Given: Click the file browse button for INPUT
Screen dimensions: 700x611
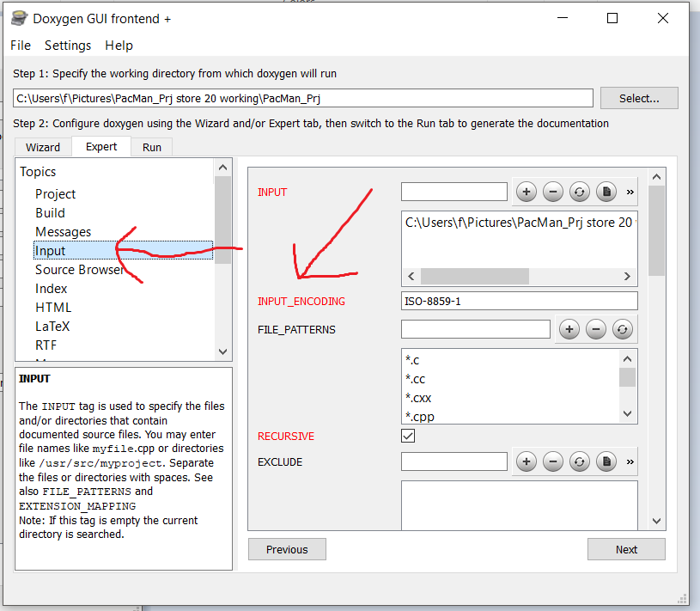Looking at the screenshot, I should coord(606,192).
